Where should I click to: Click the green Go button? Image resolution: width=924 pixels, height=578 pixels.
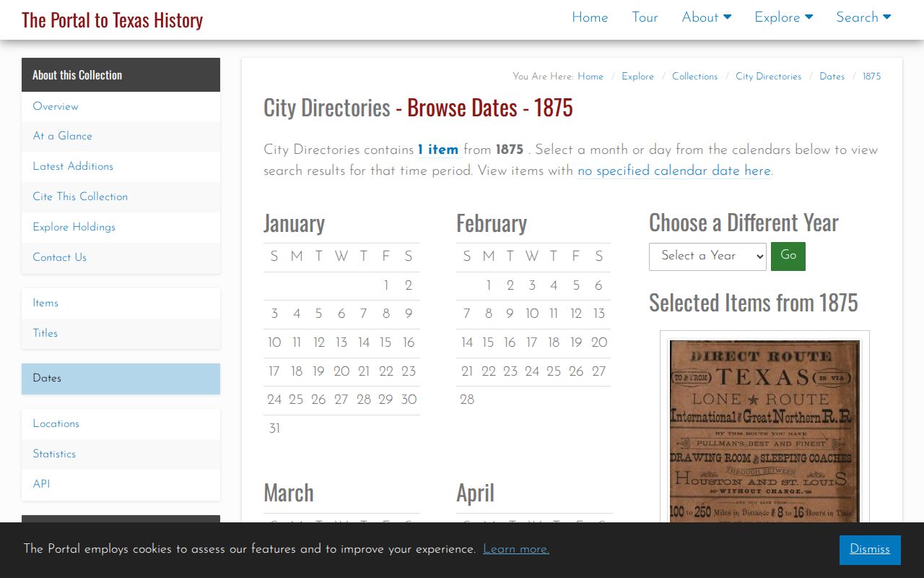coord(788,256)
